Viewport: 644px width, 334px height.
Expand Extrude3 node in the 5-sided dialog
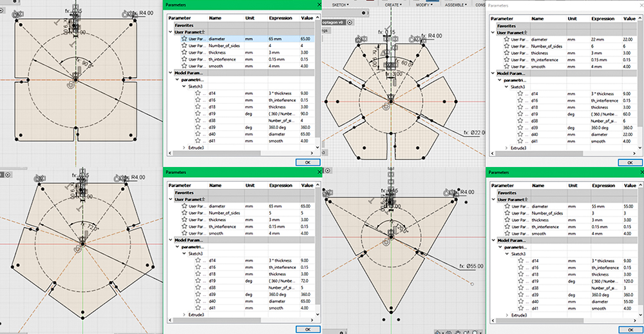click(184, 315)
